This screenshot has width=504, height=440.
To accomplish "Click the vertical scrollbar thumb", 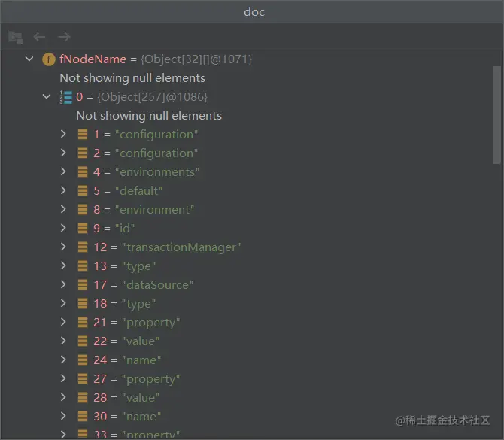I will point(497,115).
